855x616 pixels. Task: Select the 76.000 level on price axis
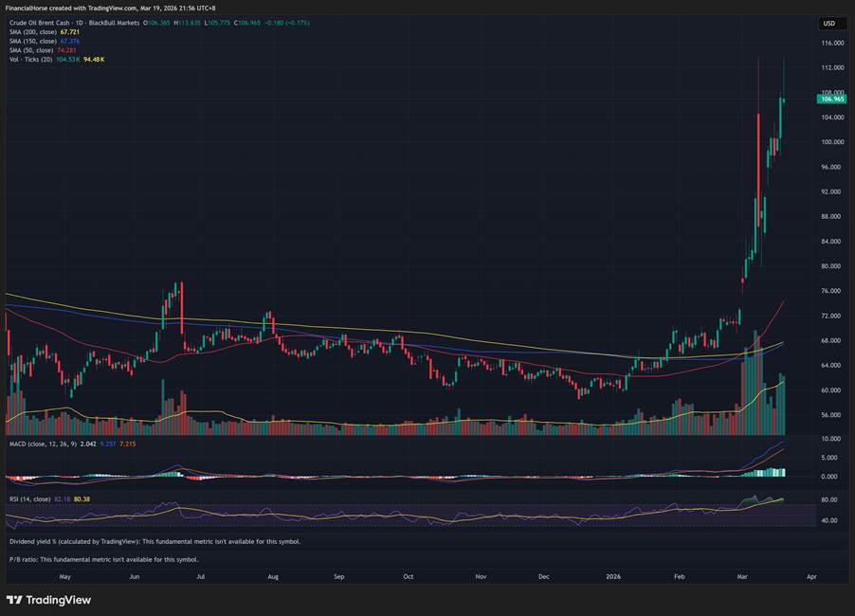(832, 291)
